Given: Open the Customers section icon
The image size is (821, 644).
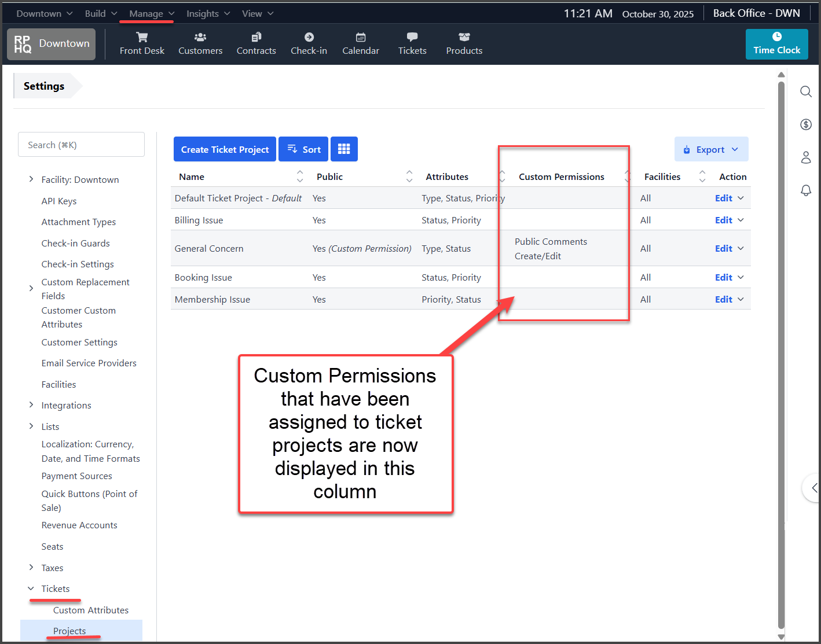Looking at the screenshot, I should pos(200,38).
